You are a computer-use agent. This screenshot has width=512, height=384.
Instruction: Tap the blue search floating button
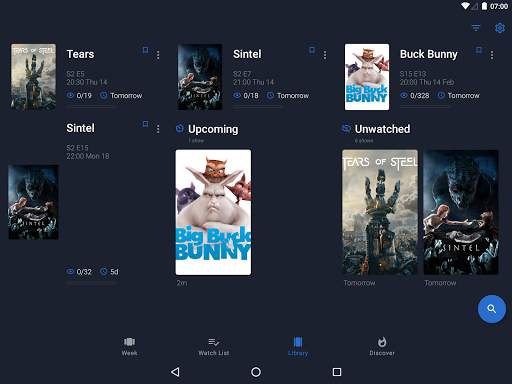click(x=492, y=309)
